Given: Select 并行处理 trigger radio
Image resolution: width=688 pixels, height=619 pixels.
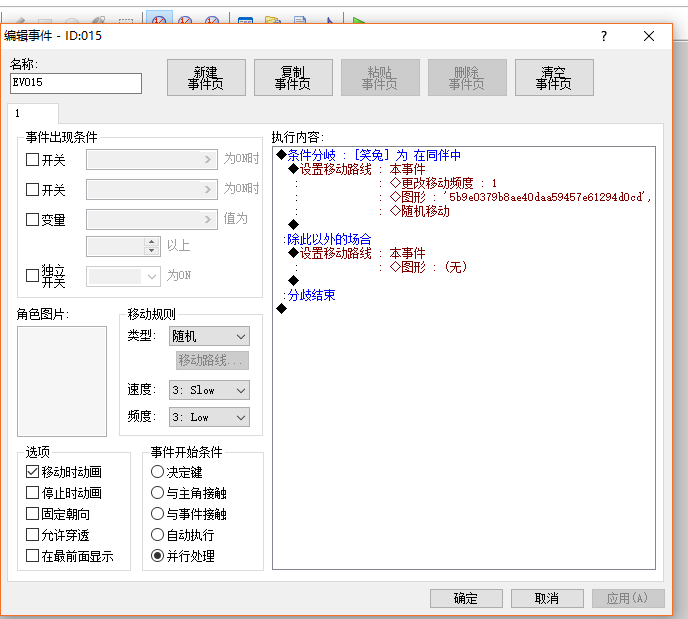Looking at the screenshot, I should (157, 556).
